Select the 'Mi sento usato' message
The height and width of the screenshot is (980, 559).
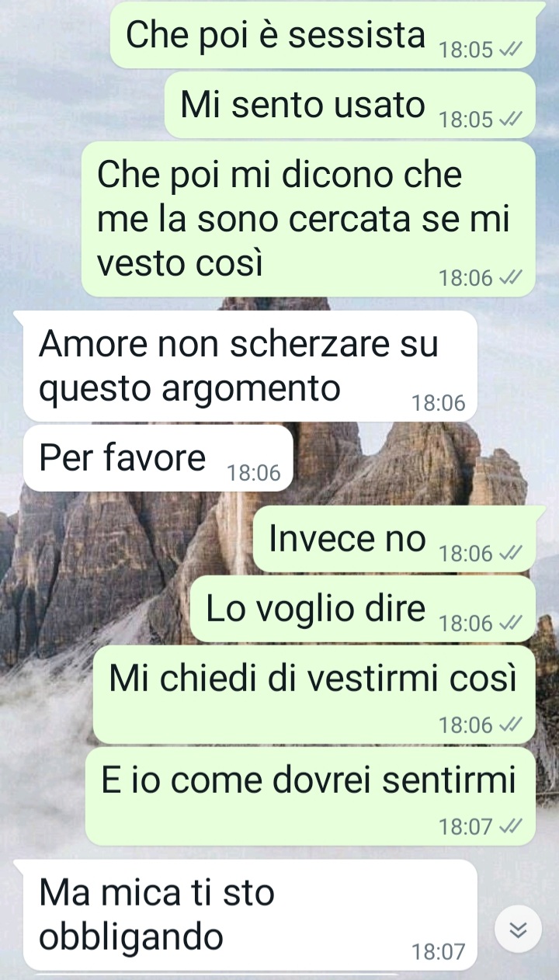[x=350, y=105]
